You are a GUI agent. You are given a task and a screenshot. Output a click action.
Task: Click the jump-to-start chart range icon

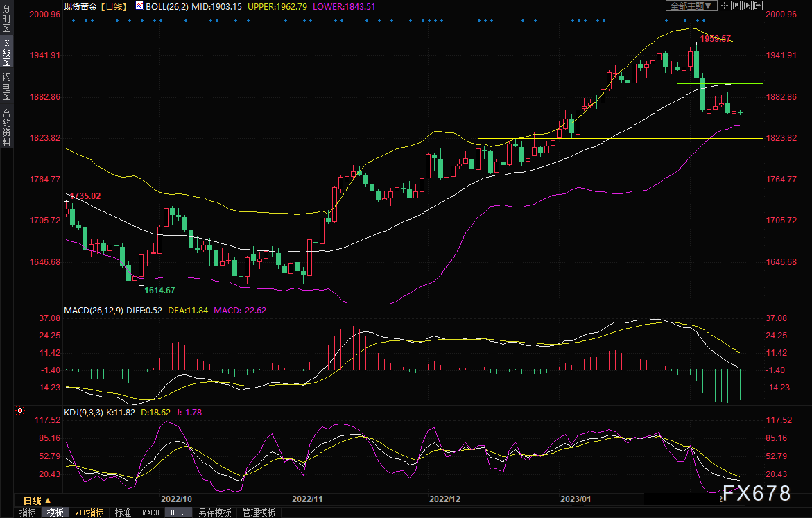[x=735, y=6]
